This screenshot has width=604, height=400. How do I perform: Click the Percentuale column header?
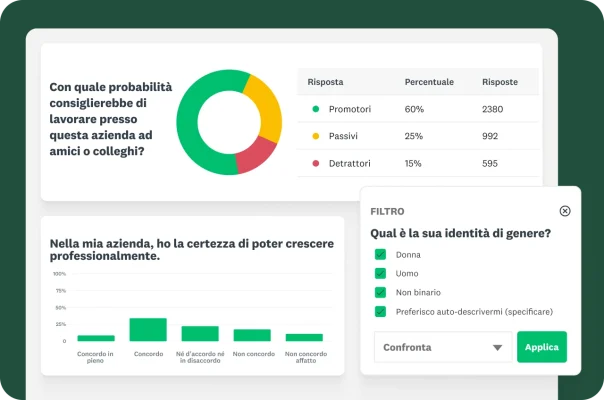429,82
